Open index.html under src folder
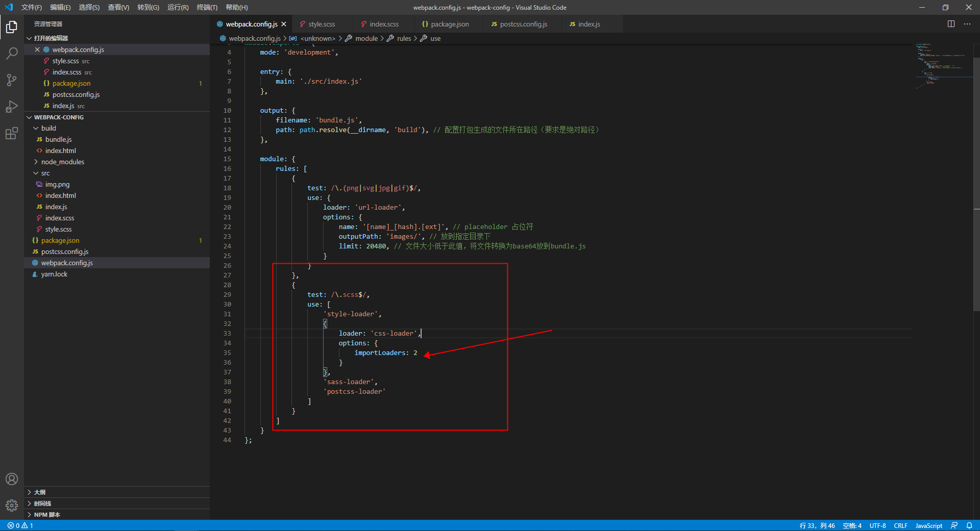This screenshot has width=980, height=531. point(117,195)
